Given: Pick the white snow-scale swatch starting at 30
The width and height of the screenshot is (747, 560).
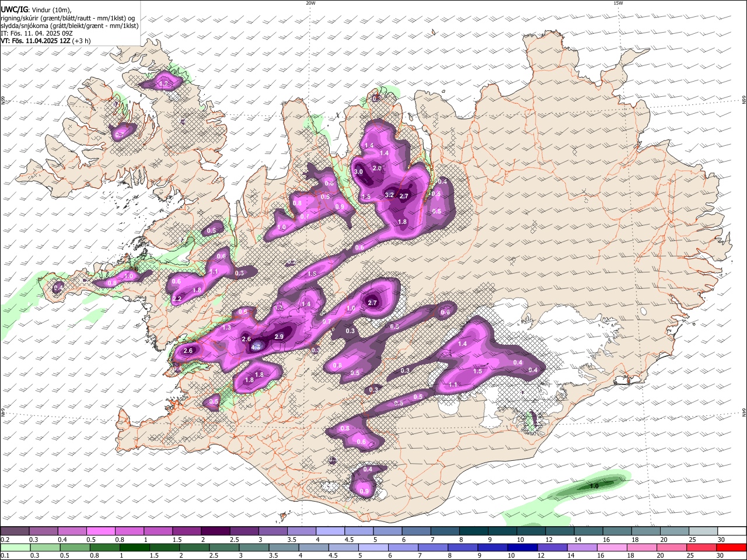Looking at the screenshot, I should click(731, 531).
